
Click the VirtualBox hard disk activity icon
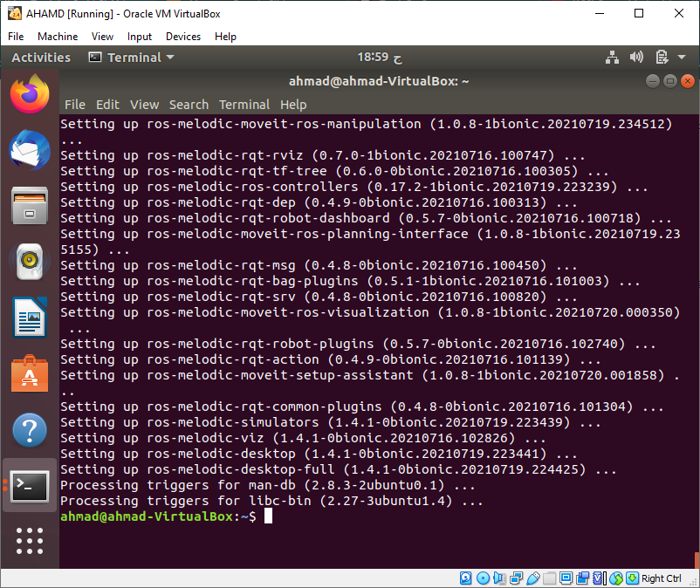[x=465, y=578]
